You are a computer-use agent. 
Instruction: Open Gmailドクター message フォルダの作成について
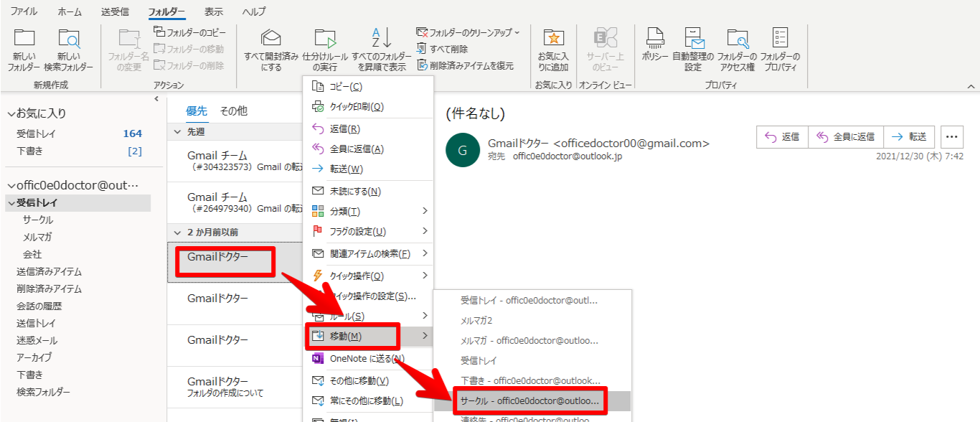pyautogui.click(x=235, y=387)
